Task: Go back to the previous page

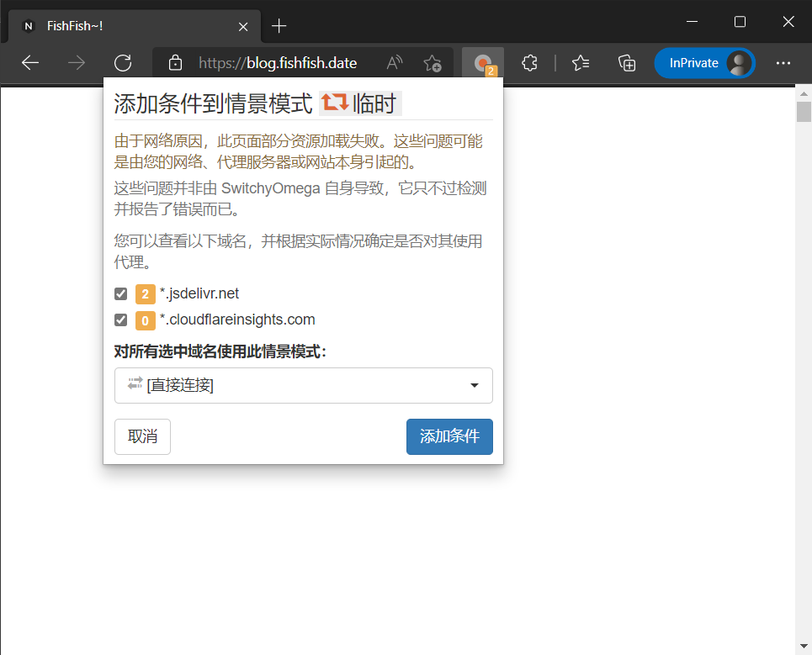Action: coord(30,63)
